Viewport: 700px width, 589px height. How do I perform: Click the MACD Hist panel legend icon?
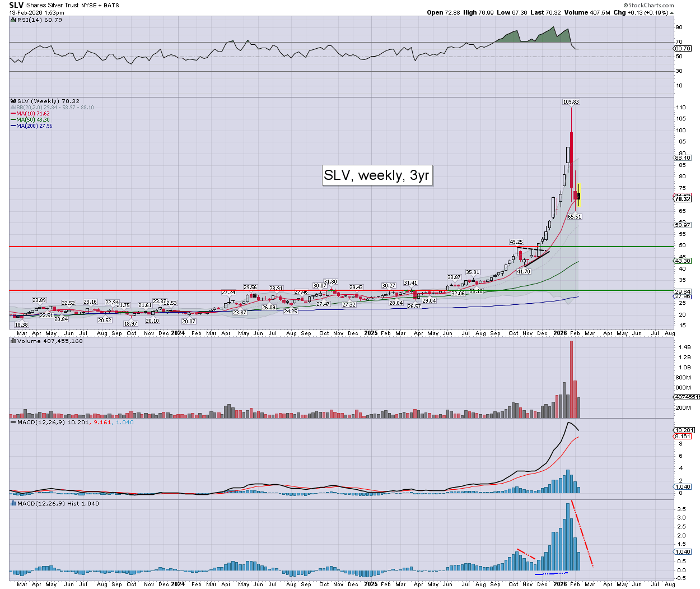pos(13,504)
